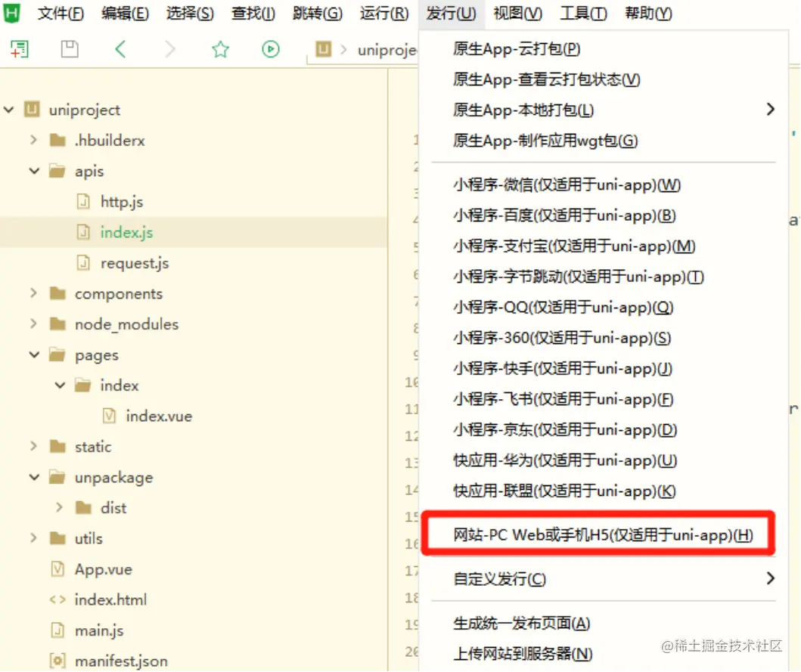801x672 pixels.
Task: Click the static folder icon
Action: tap(57, 446)
